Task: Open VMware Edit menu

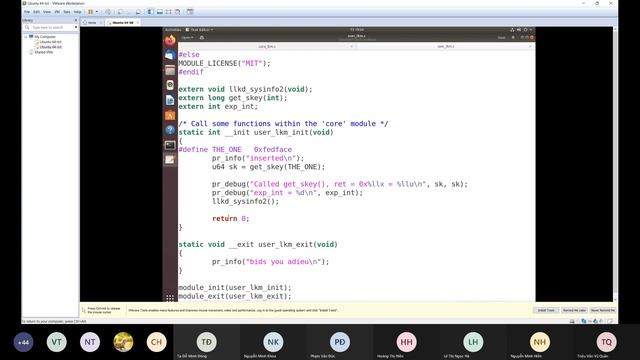Action: (37, 12)
